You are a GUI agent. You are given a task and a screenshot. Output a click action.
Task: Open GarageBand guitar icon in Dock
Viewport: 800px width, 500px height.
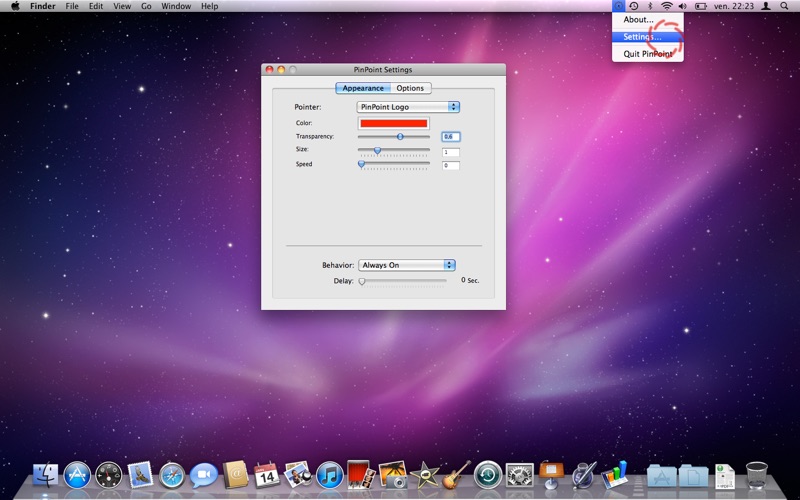[456, 475]
